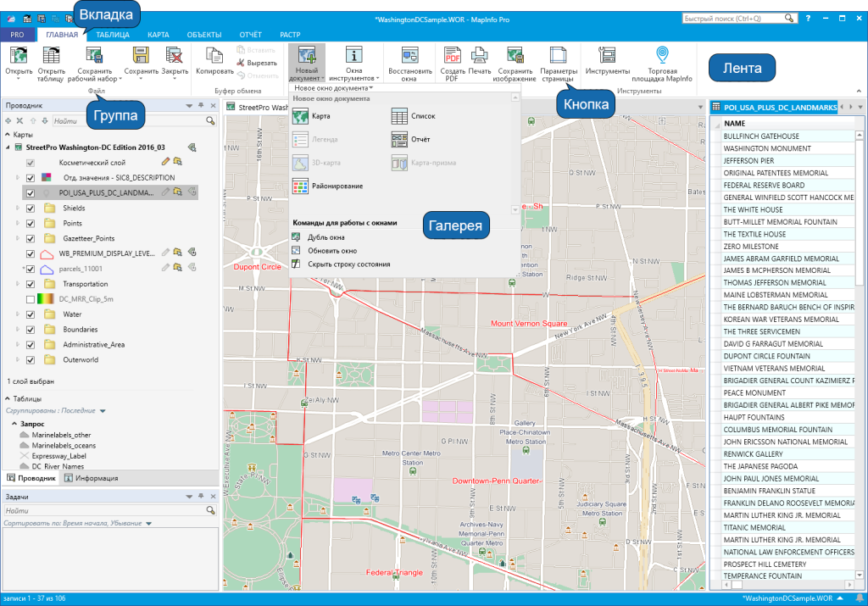This screenshot has height=606, width=868.
Task: Choose Районирование in the gallery
Action: pyautogui.click(x=328, y=186)
